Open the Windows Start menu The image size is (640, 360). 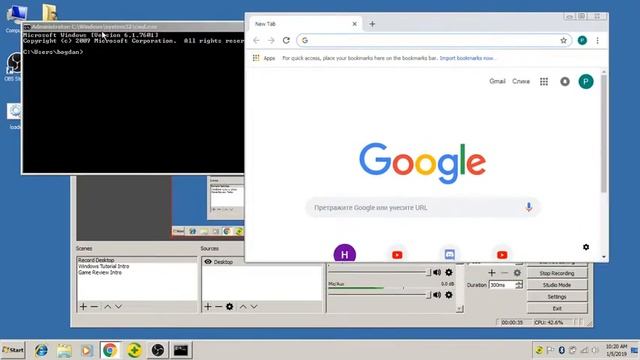13,350
